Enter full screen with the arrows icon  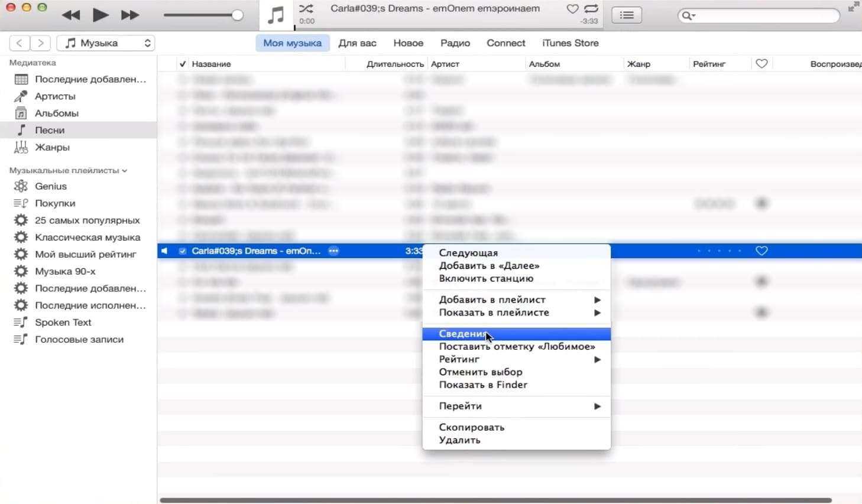854,7
